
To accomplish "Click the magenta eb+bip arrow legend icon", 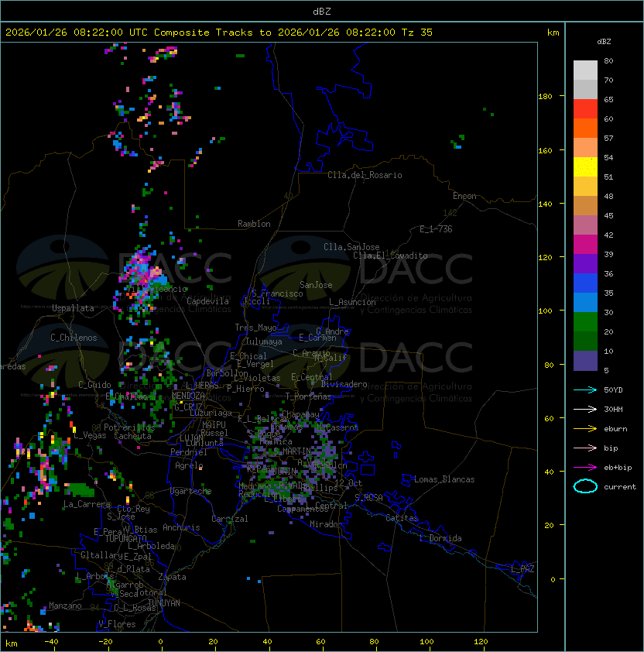I will (x=585, y=468).
